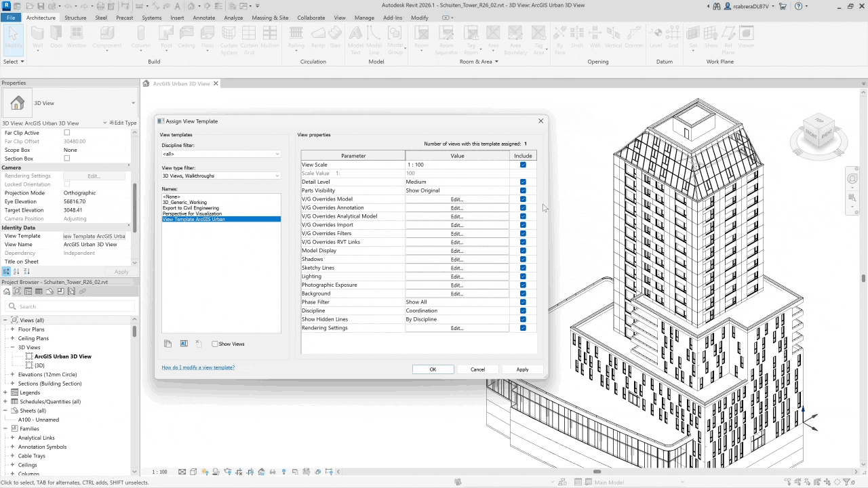
Task: Open the Discipline filter dropdown
Action: click(220, 154)
